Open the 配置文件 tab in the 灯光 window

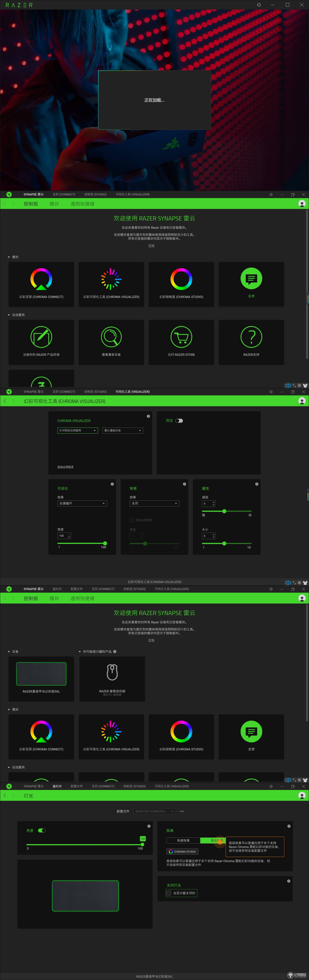click(x=76, y=786)
